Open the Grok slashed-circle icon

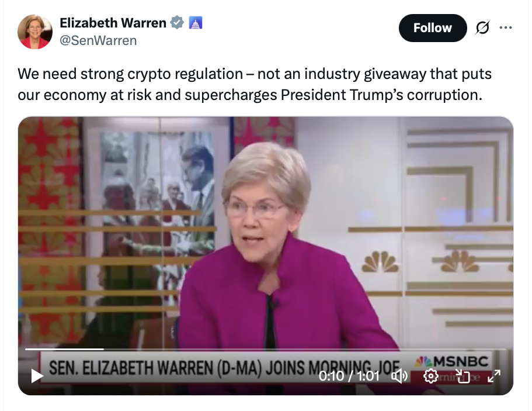tap(482, 27)
